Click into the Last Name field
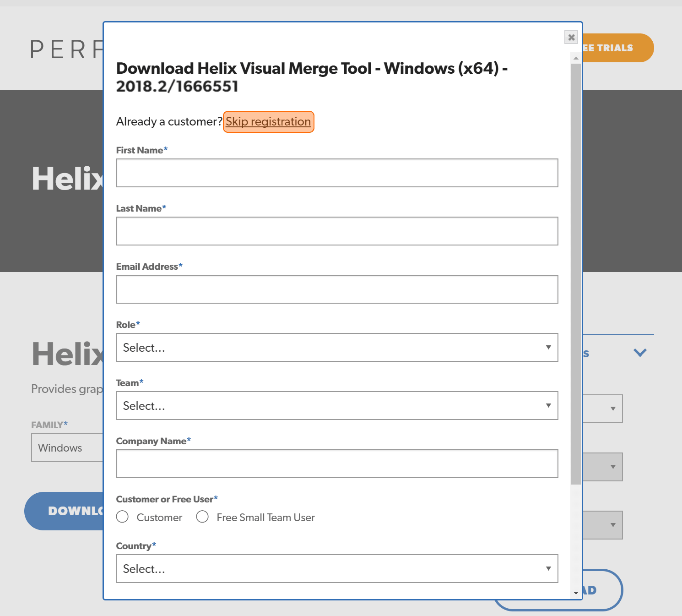 [x=337, y=231]
